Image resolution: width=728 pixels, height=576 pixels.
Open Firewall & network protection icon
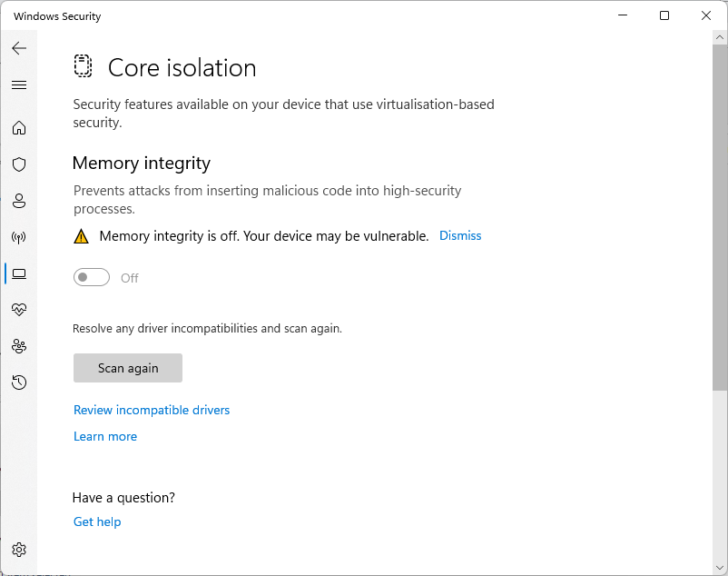click(19, 237)
